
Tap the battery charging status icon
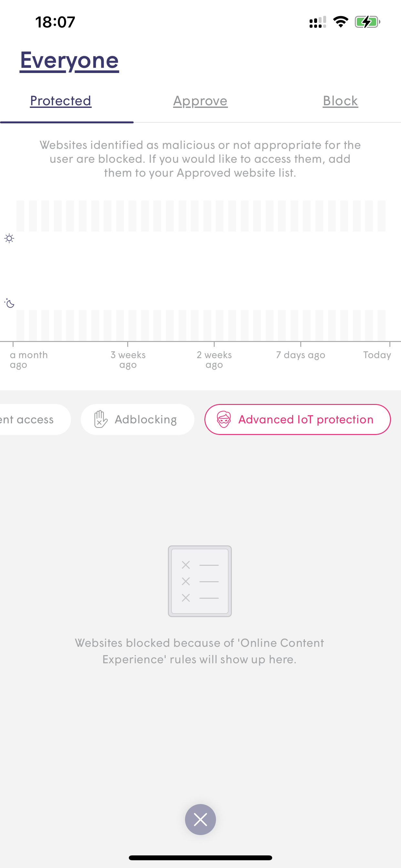[367, 22]
